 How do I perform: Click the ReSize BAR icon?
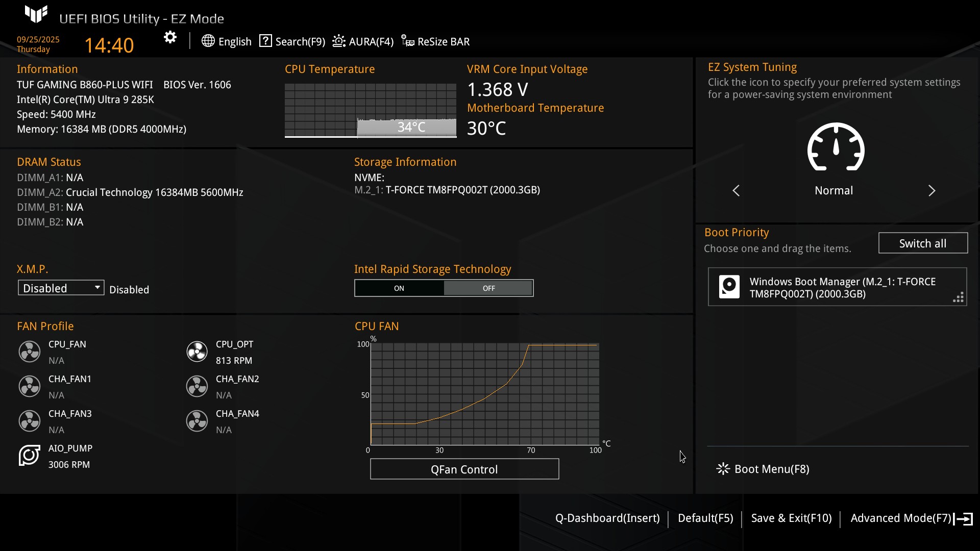tap(407, 41)
